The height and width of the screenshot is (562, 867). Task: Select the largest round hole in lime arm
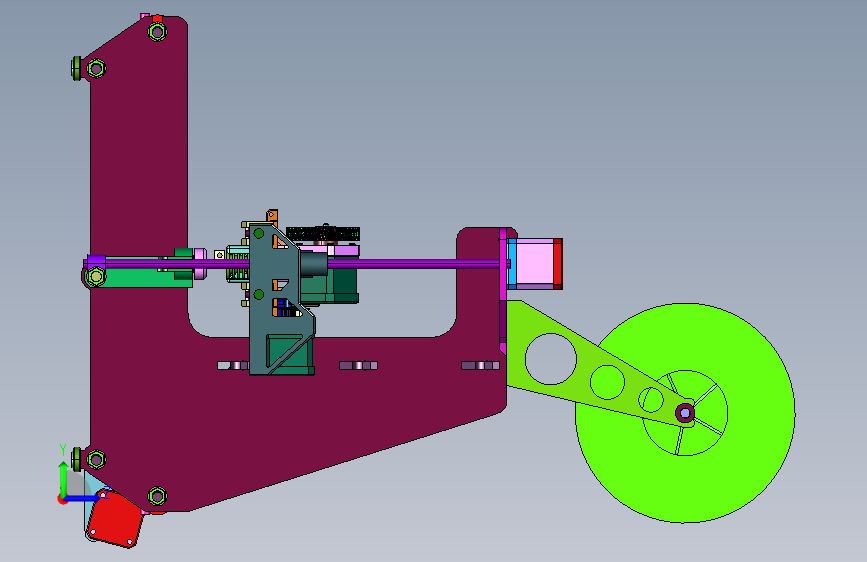click(x=551, y=359)
